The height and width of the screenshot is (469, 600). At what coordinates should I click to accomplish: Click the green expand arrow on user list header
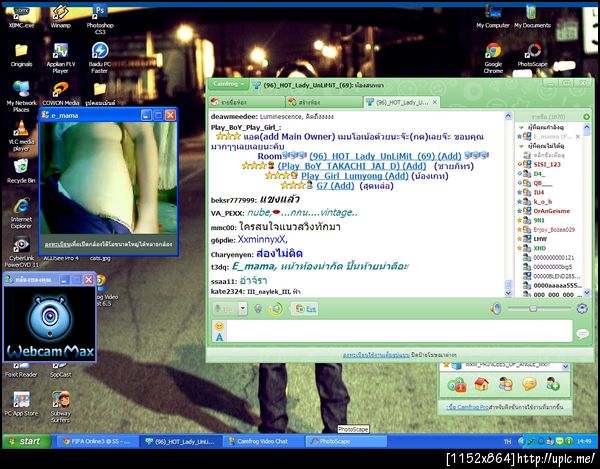point(586,116)
